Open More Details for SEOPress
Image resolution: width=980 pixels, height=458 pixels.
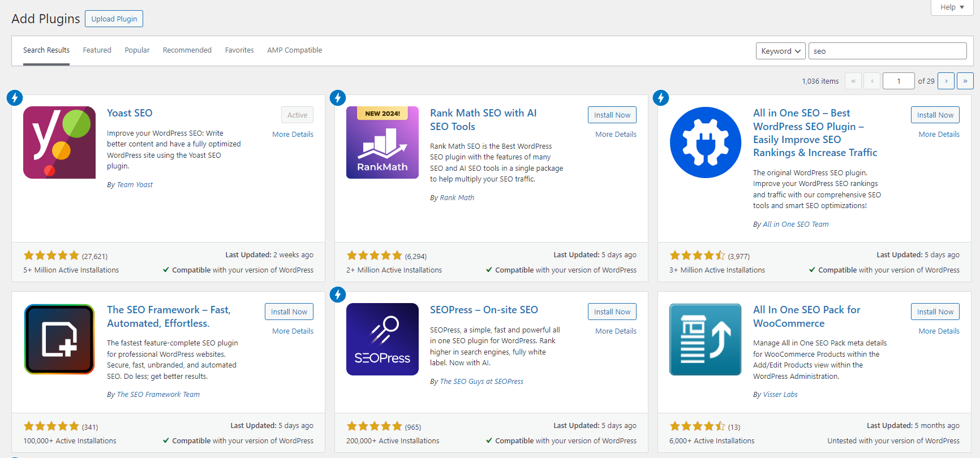click(616, 331)
